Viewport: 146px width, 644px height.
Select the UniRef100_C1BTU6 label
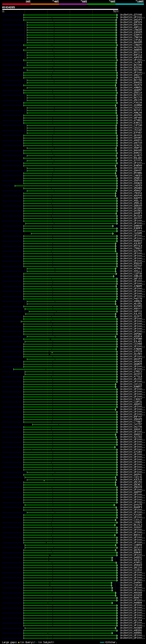(131, 273)
